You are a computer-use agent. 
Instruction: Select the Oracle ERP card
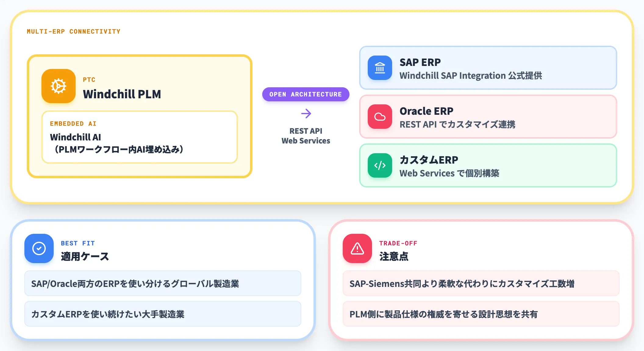click(x=488, y=117)
